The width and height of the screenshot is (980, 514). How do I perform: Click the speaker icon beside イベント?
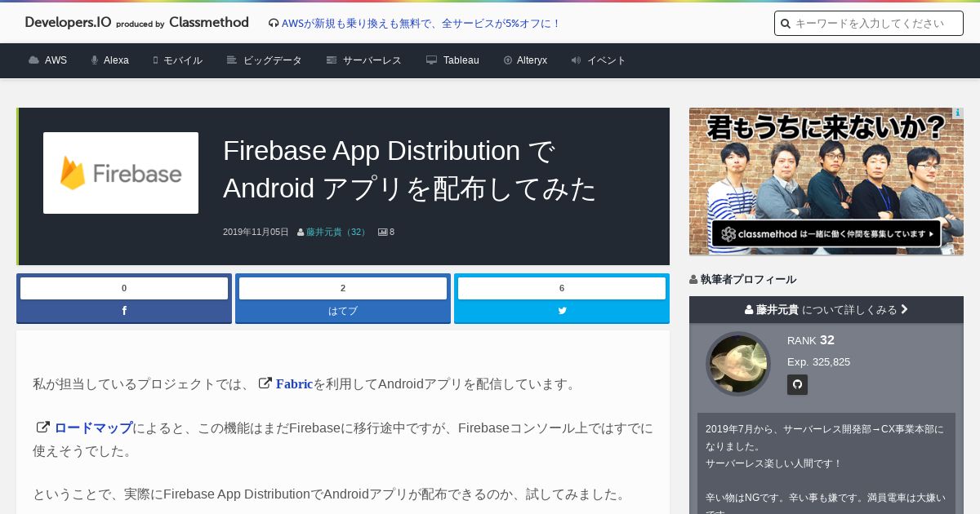coord(576,60)
